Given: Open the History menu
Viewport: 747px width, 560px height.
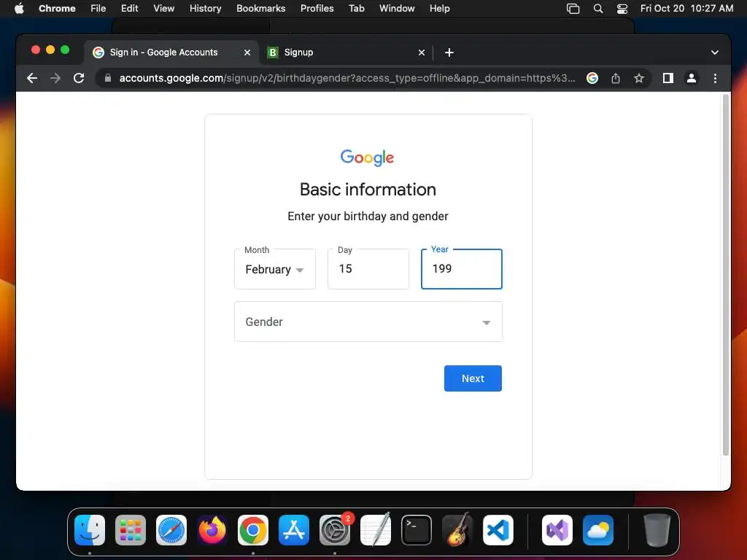Looking at the screenshot, I should (205, 8).
